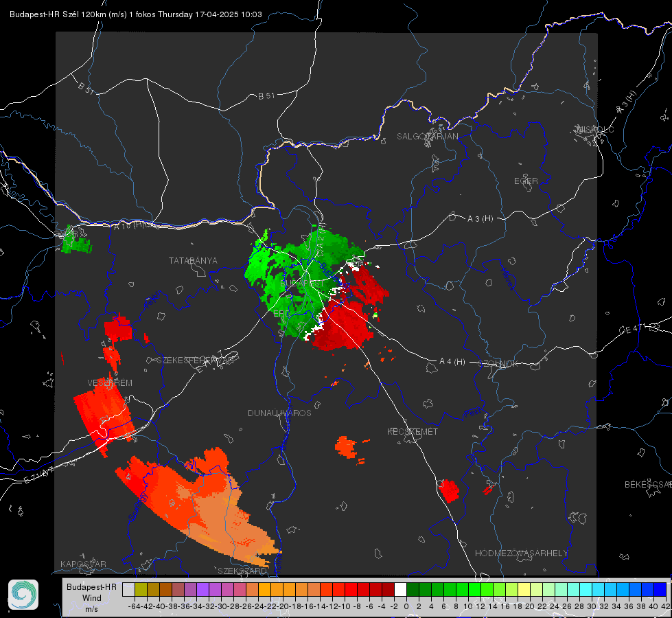Click the yellow legend swatch near 18
This screenshot has width=672, height=618.
tap(524, 589)
